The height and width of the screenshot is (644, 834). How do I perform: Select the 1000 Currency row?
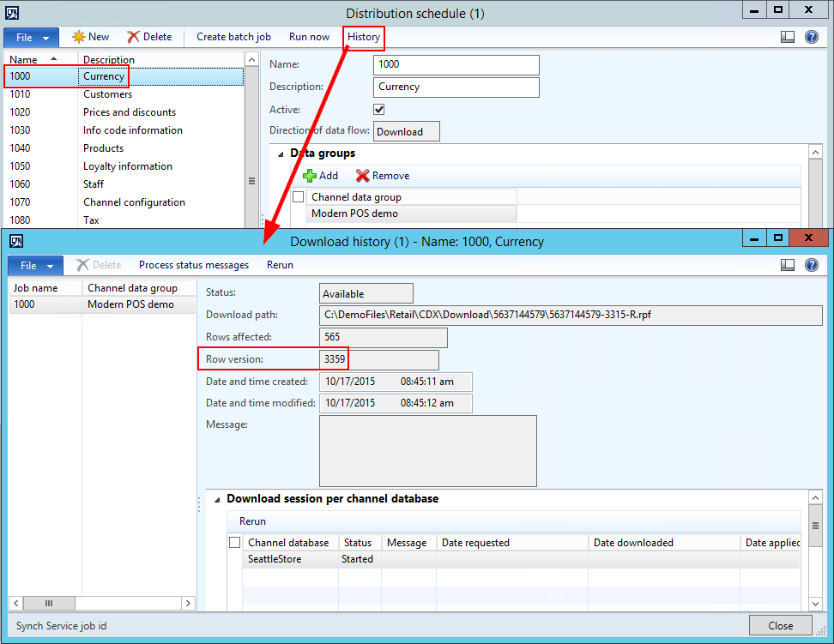[x=124, y=76]
